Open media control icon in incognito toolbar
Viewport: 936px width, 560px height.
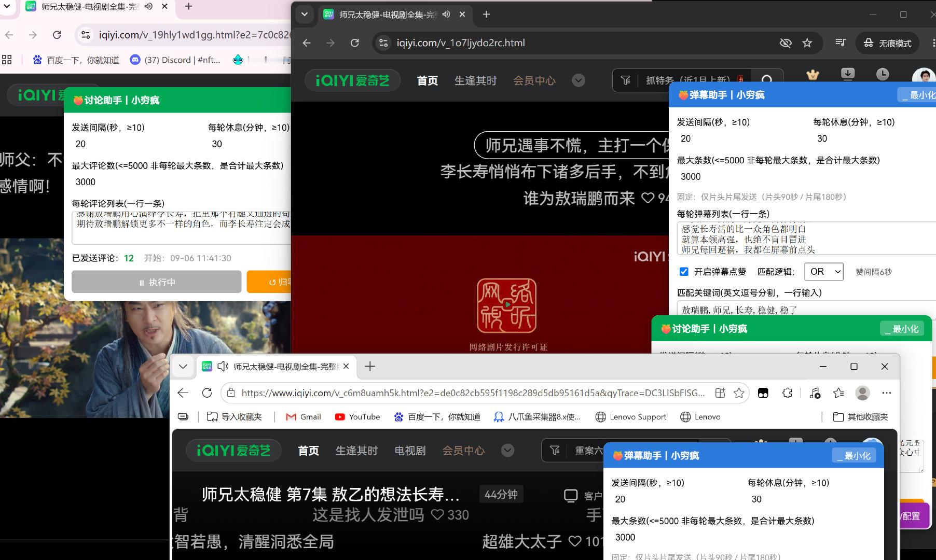click(841, 43)
